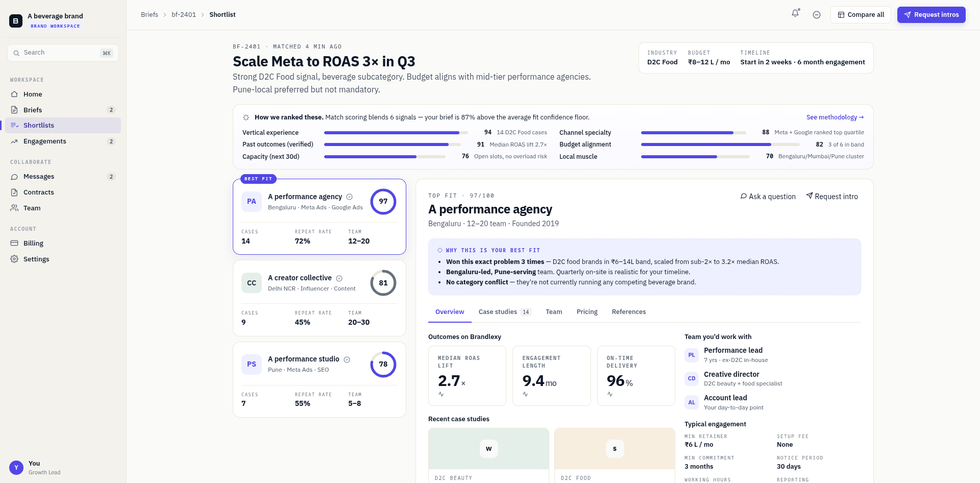
Task: Click the Channel specialty score bar
Action: point(694,133)
